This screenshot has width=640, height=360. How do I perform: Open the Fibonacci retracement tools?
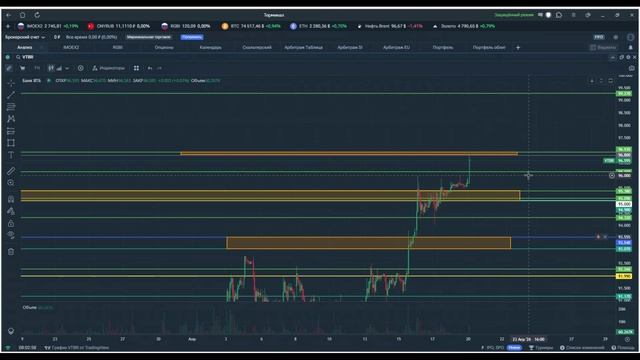pos(11,107)
